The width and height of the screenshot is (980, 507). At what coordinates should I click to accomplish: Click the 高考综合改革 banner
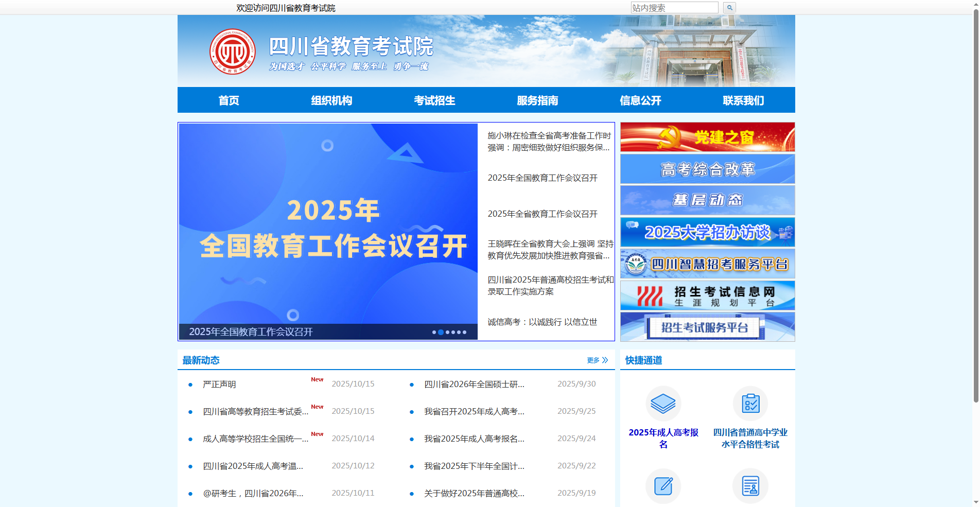[707, 169]
